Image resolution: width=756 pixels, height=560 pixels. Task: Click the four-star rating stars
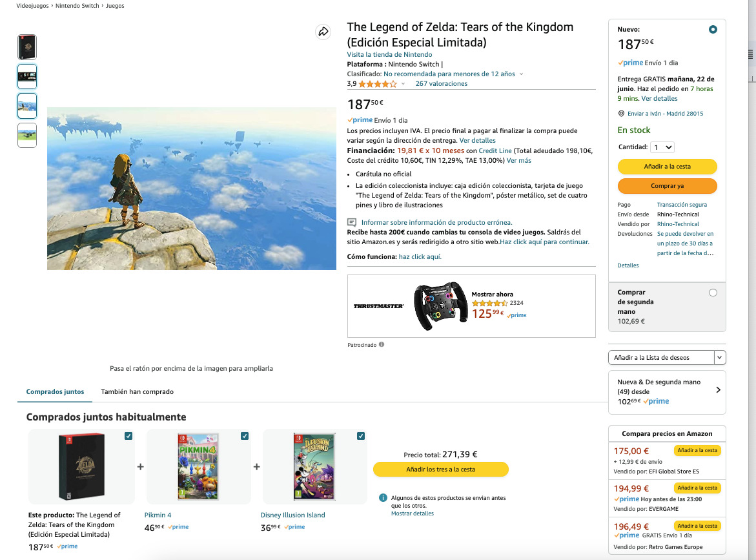coord(376,83)
